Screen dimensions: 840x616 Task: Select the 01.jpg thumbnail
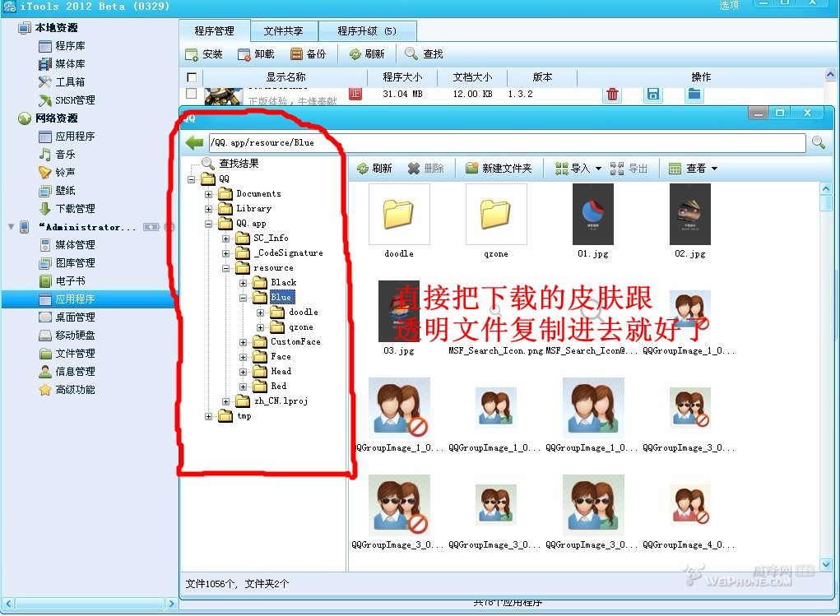click(593, 215)
